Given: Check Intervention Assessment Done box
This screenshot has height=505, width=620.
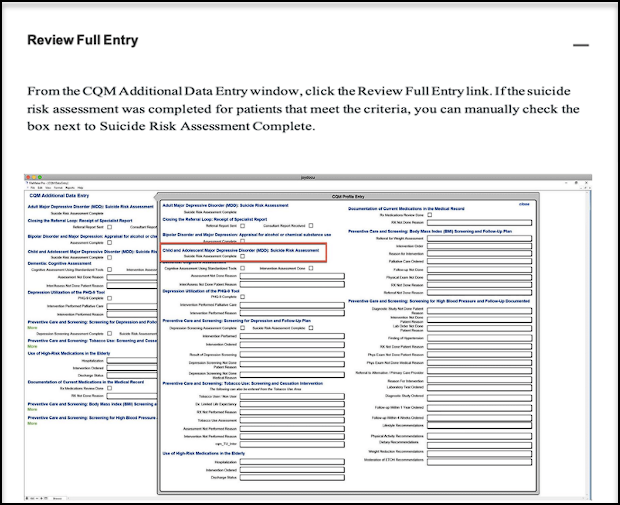Looking at the screenshot, I should (x=311, y=268).
